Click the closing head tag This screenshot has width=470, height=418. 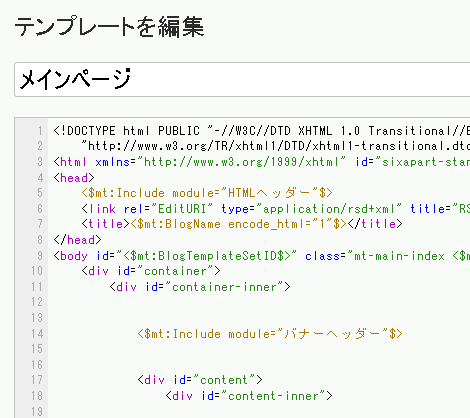[x=77, y=240]
